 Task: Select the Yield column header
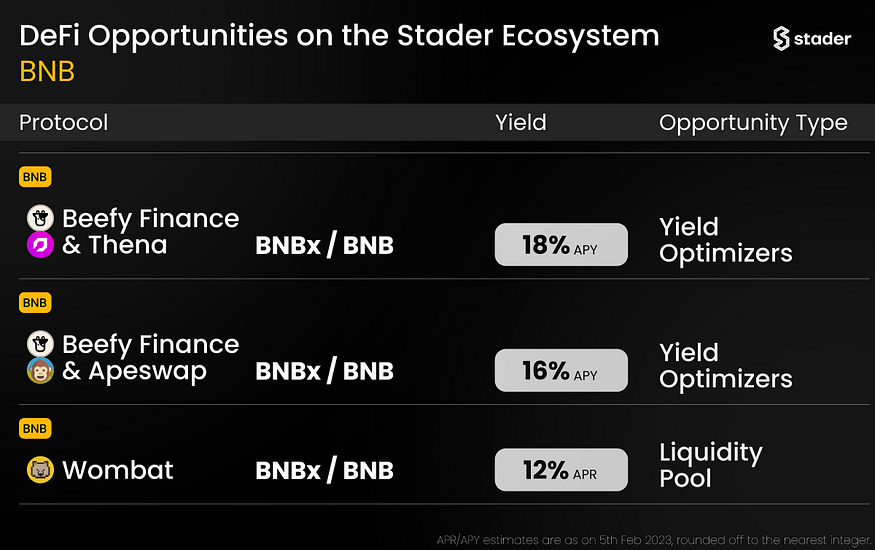(x=521, y=123)
